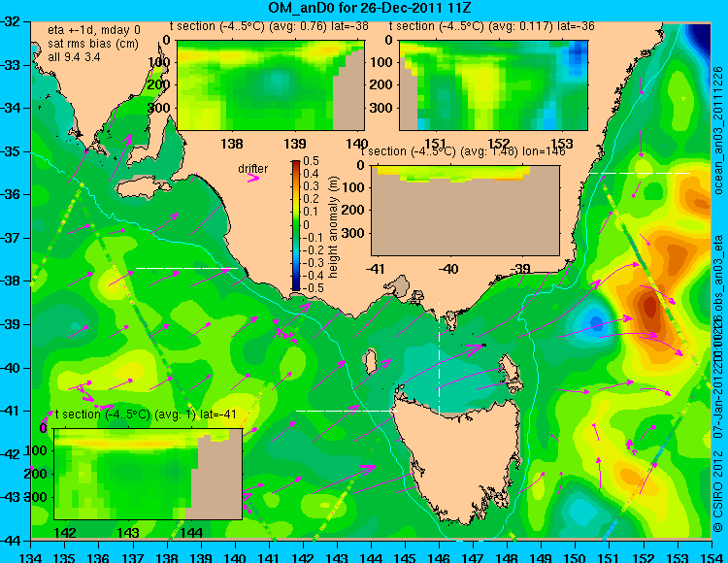Click the "© CSIRO 2012" copyright text
Viewport: 728px width, 563px height.
(718, 491)
